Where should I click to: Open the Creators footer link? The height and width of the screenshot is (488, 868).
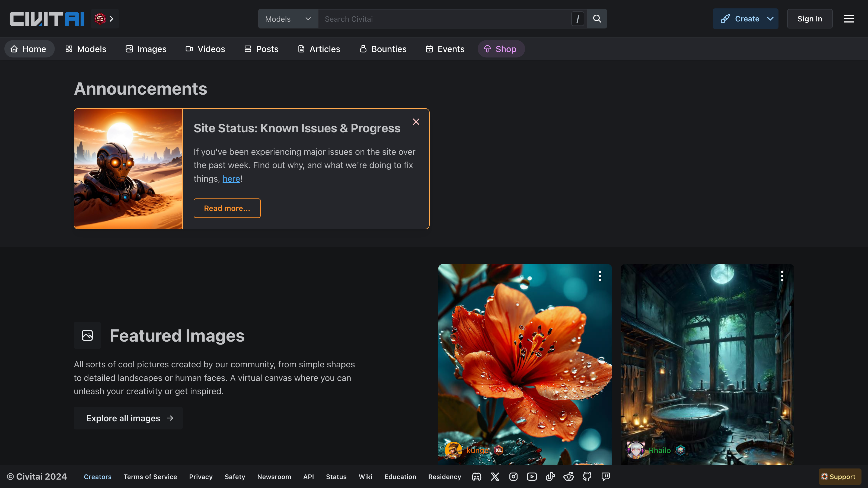(x=98, y=477)
